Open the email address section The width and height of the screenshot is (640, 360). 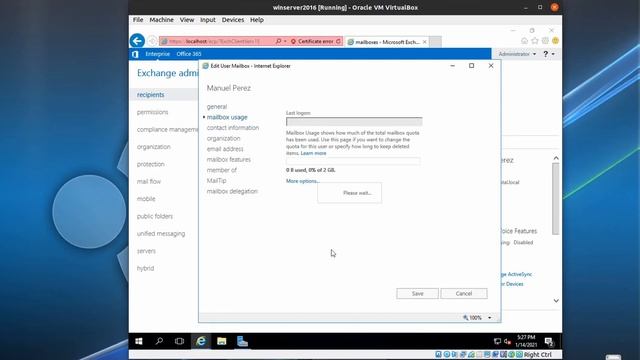(x=225, y=149)
